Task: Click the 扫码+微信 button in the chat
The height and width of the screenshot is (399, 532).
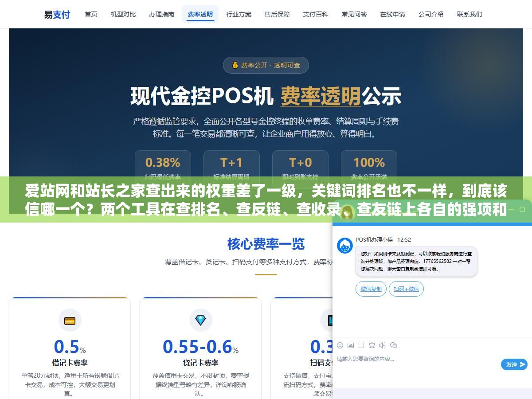Action: (x=406, y=289)
